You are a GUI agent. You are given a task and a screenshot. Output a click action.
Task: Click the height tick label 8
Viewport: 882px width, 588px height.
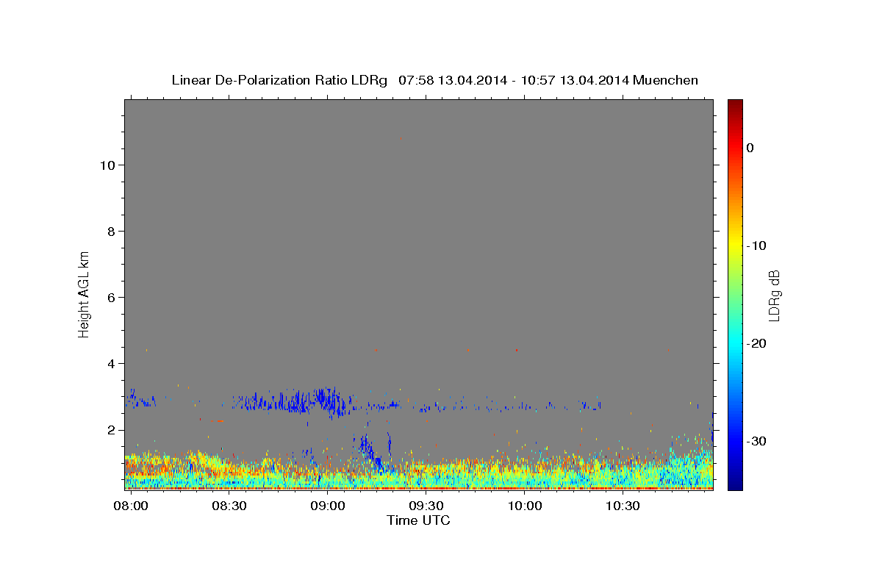point(110,231)
